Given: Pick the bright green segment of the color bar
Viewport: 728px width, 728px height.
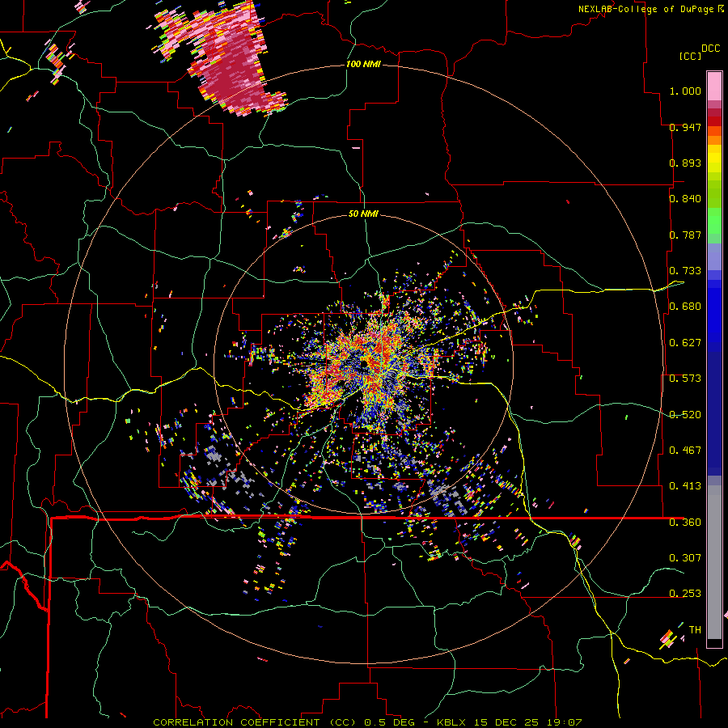Looking at the screenshot, I should pos(714,221).
